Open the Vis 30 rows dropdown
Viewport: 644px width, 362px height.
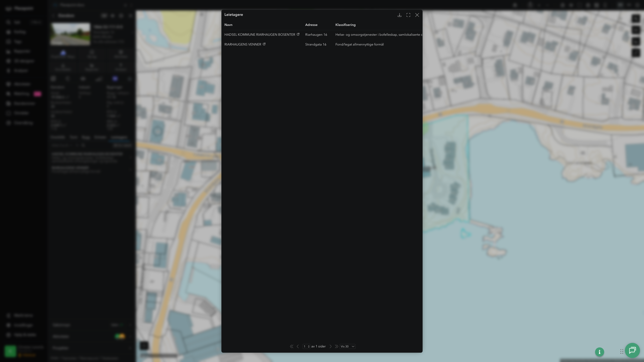tap(347, 346)
